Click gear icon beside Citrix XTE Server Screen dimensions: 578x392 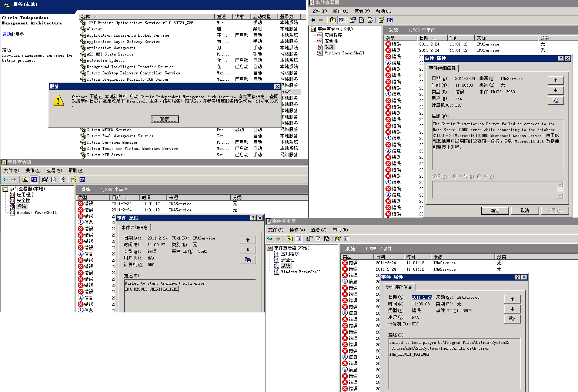point(83,155)
